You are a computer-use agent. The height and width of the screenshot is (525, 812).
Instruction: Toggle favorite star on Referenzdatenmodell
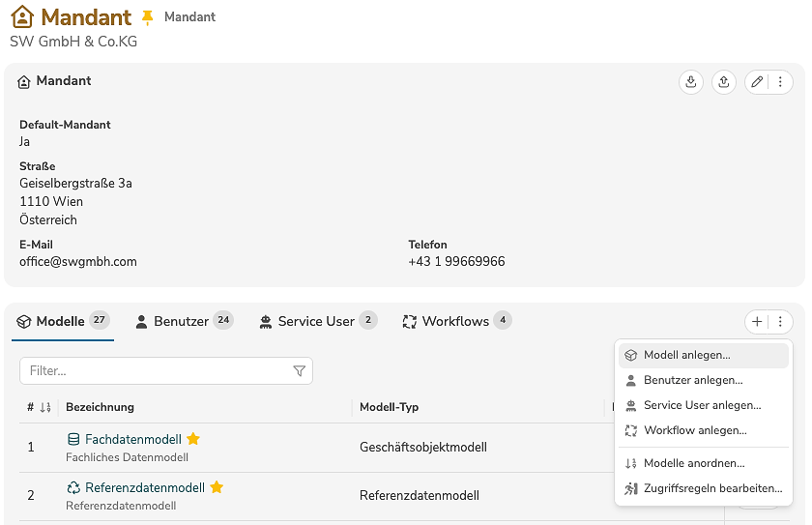point(217,487)
